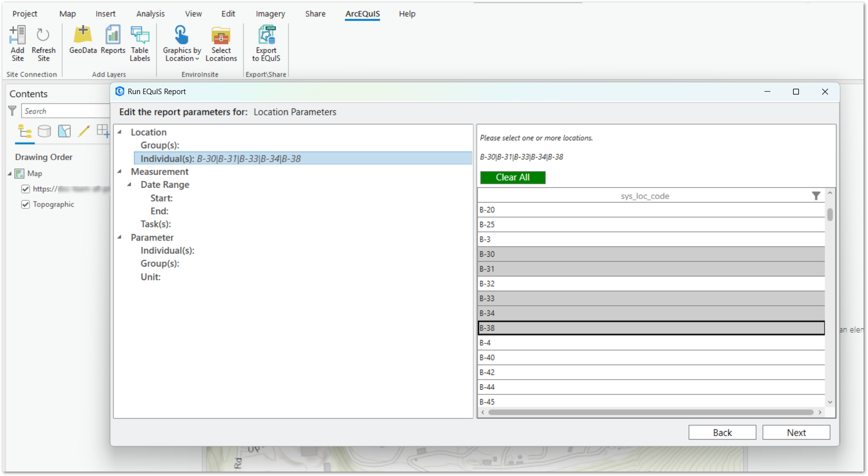
Task: Open the Map ribbon tab
Action: [68, 14]
